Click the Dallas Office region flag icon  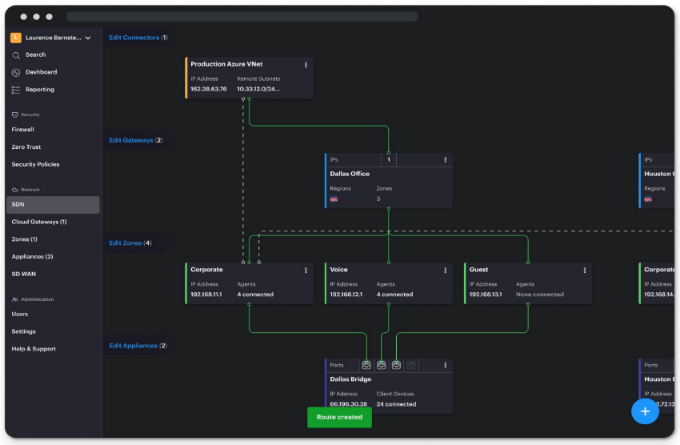333,200
